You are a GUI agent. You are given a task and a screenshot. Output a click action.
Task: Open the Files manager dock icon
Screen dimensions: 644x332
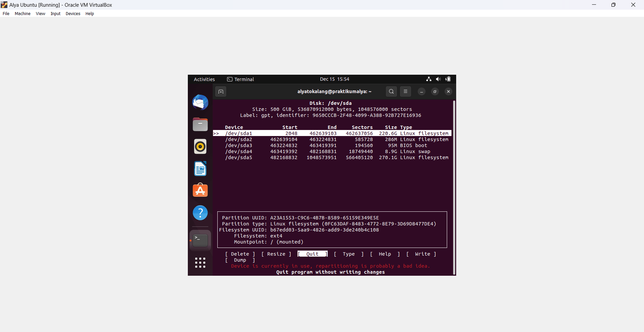(200, 124)
